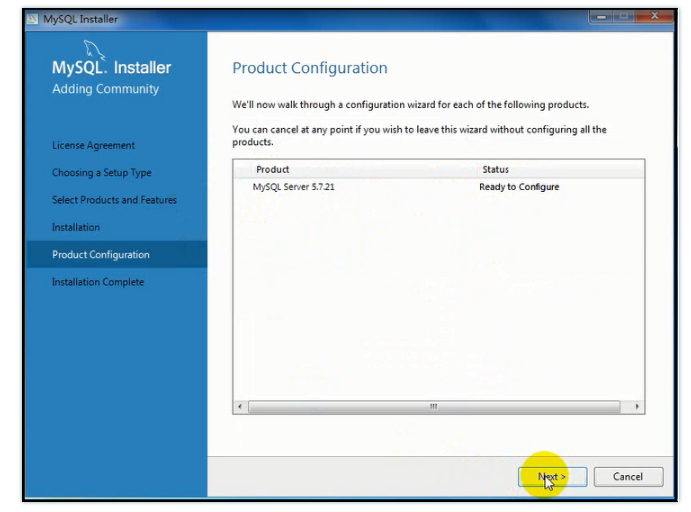This screenshot has height=512, width=691.
Task: Click the Adding Community subtitle
Action: (105, 89)
